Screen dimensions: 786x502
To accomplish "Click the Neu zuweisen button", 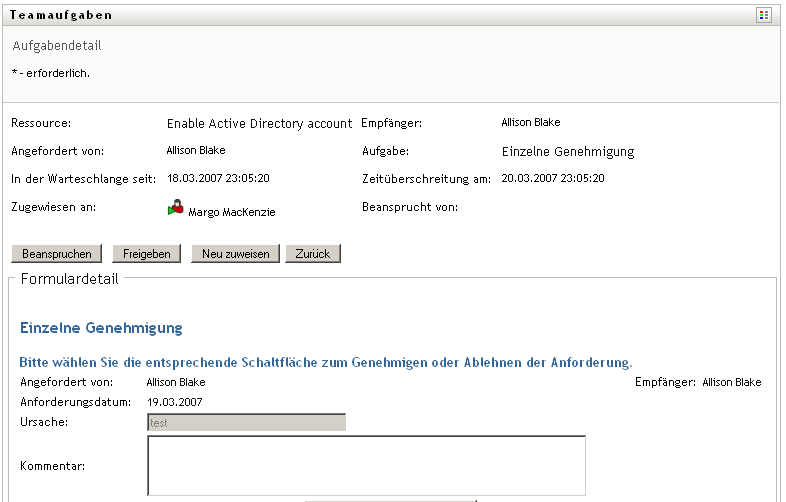I will coord(236,254).
